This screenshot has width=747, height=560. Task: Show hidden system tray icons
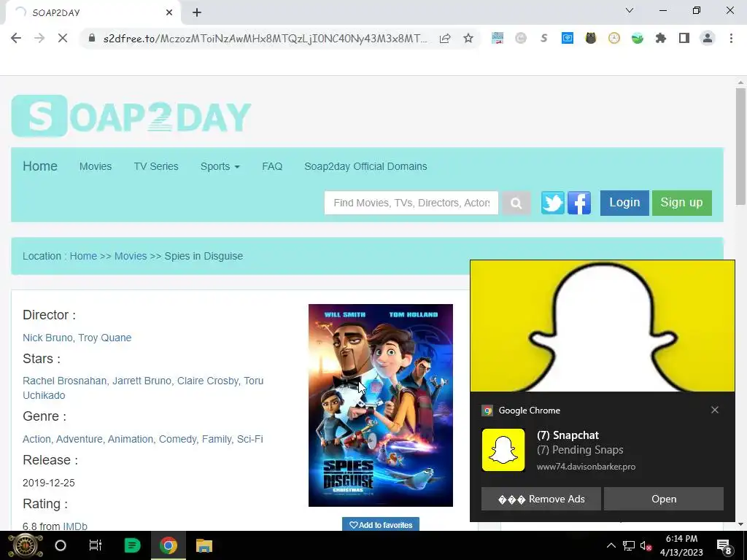(611, 545)
